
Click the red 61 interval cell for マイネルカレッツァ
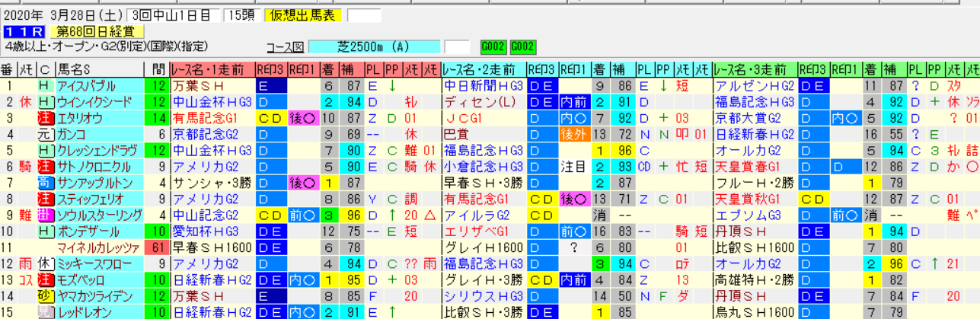click(x=158, y=247)
